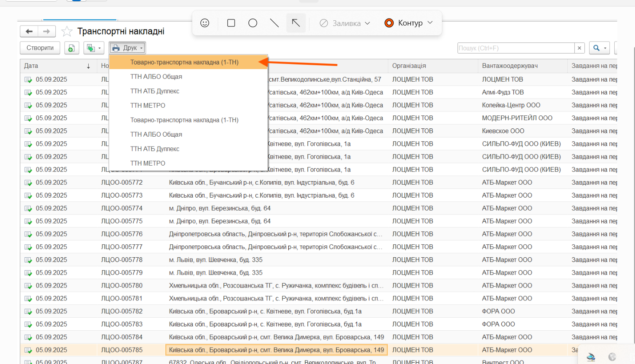
Task: Click consignee Копейка-Центр ООО
Action: [511, 105]
